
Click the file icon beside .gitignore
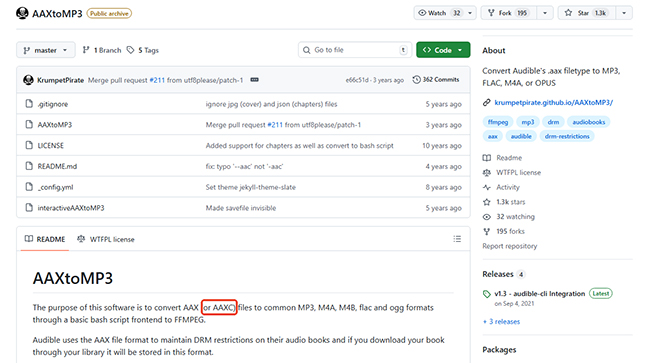(x=29, y=104)
